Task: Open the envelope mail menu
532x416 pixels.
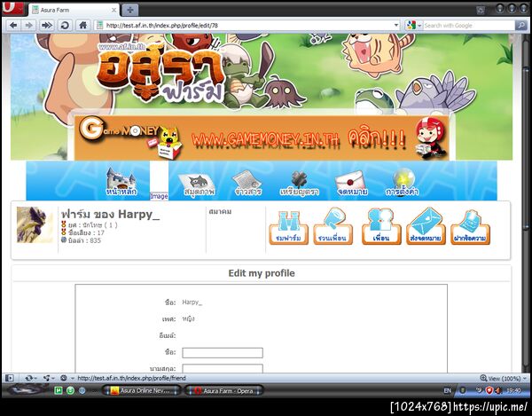Action: (352, 184)
